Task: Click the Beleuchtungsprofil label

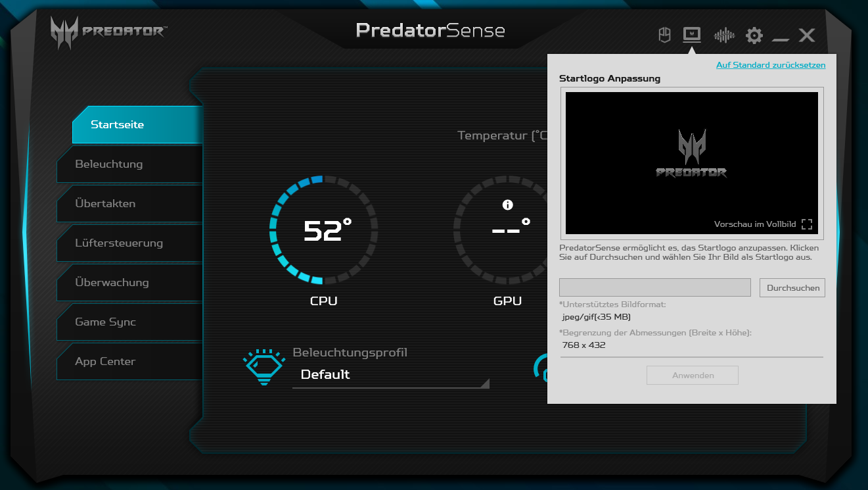Action: (350, 353)
